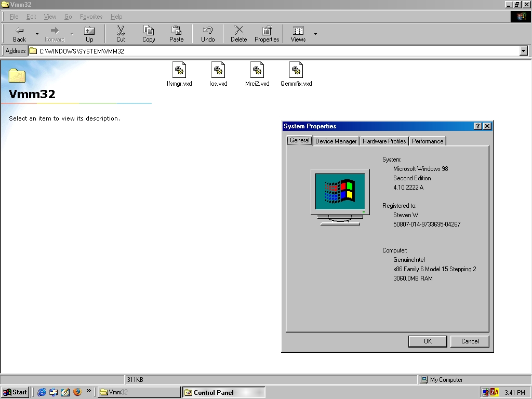Expand the Quick Launch overflow chevron
The width and height of the screenshot is (532, 399).
pos(88,391)
